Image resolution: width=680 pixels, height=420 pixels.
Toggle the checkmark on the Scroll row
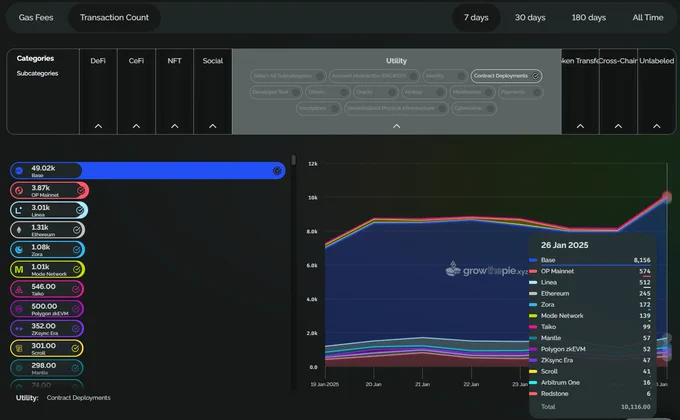point(75,348)
